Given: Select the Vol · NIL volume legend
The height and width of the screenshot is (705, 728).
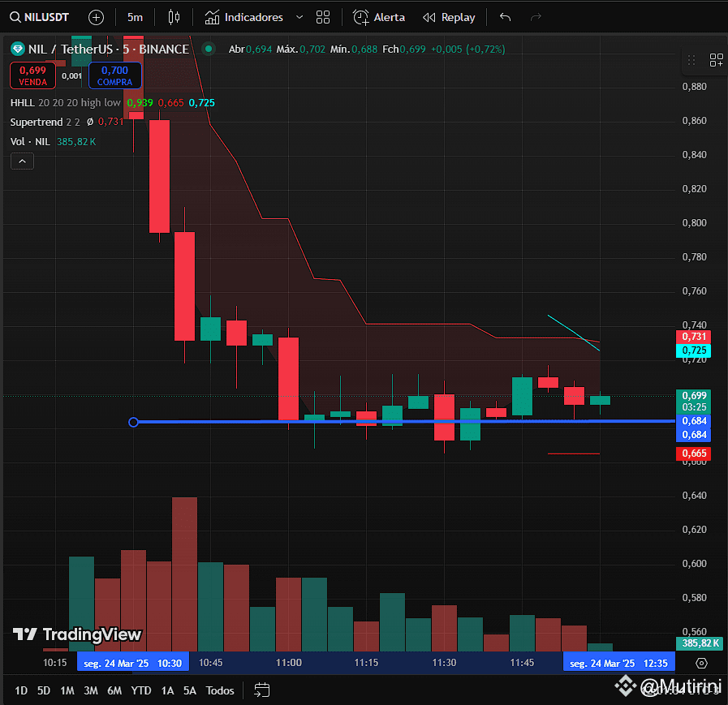Looking at the screenshot, I should pos(30,141).
